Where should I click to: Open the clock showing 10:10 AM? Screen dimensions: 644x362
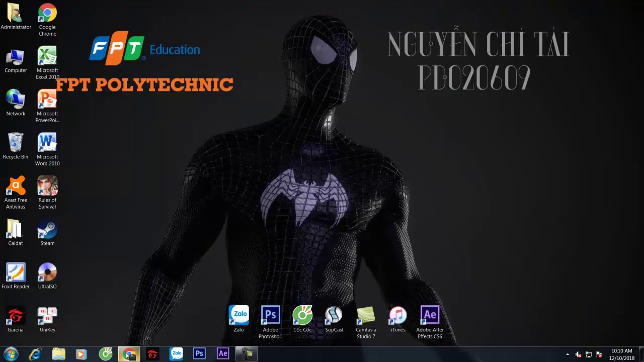coord(622,354)
